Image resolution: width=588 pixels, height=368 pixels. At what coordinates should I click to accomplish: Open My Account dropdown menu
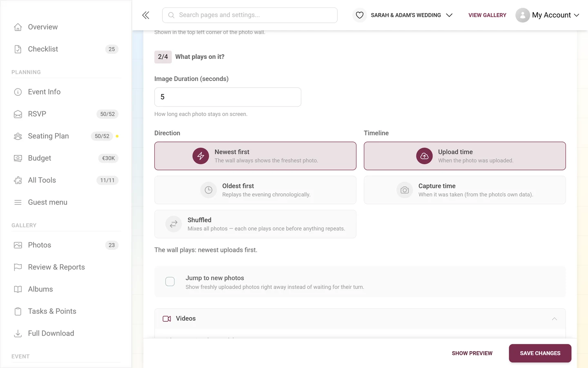(548, 15)
